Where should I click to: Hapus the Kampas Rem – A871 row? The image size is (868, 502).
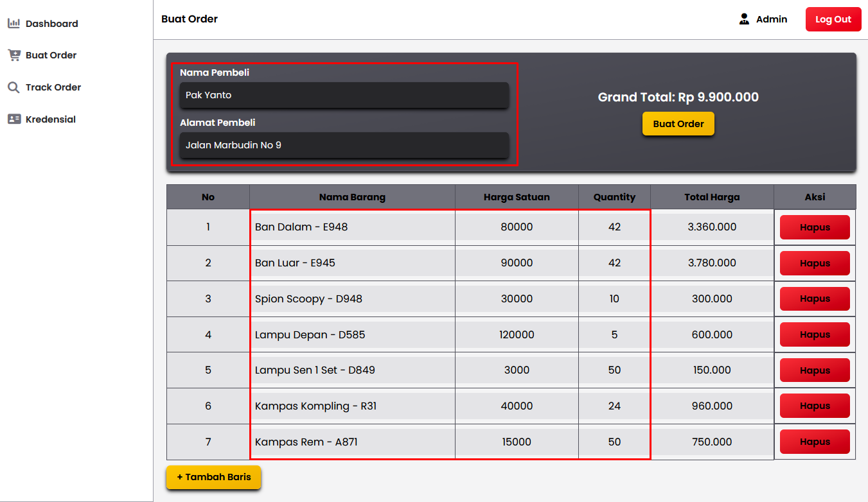click(815, 442)
